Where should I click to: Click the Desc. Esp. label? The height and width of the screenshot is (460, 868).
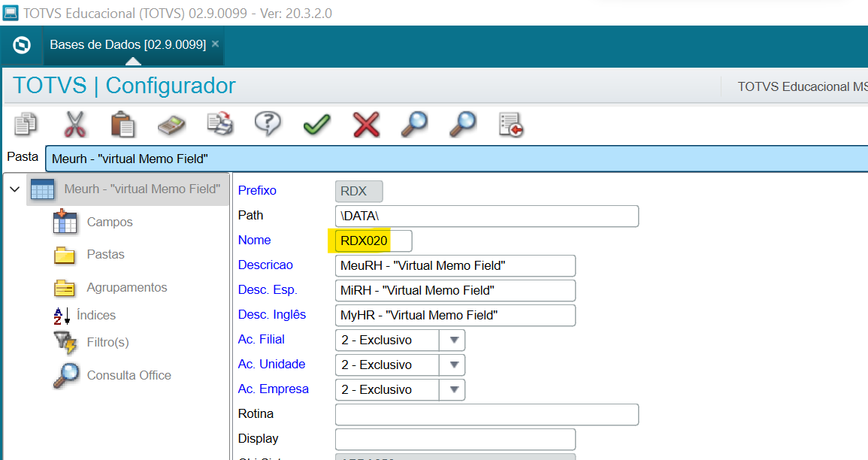point(268,290)
